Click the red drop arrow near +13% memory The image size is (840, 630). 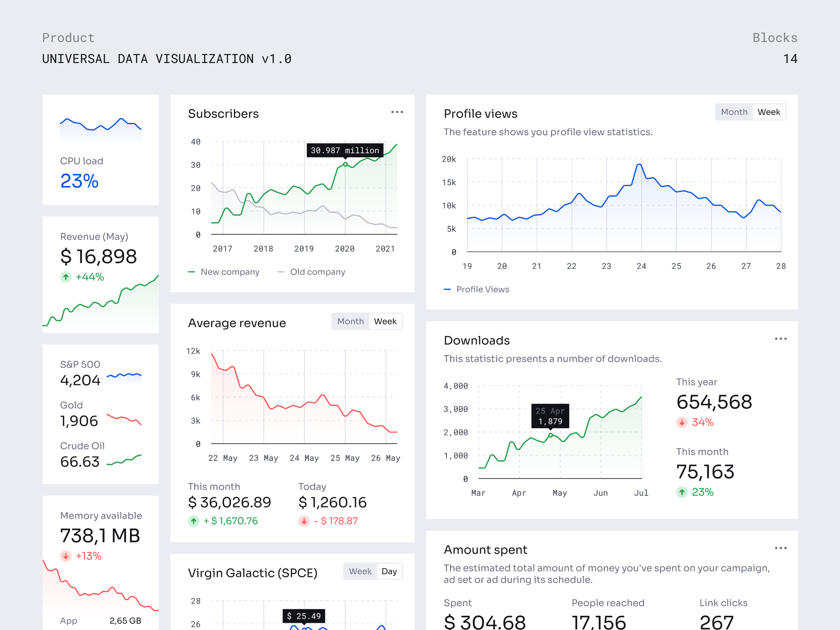pyautogui.click(x=65, y=556)
